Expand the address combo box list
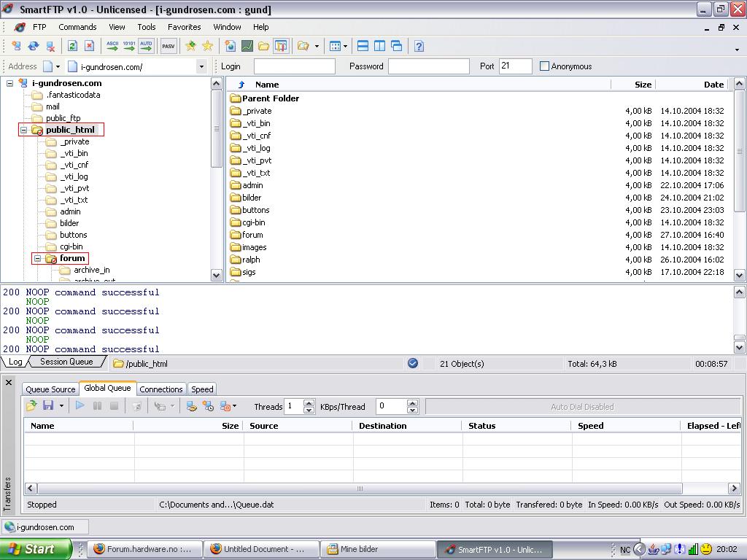The width and height of the screenshot is (747, 560). (201, 66)
